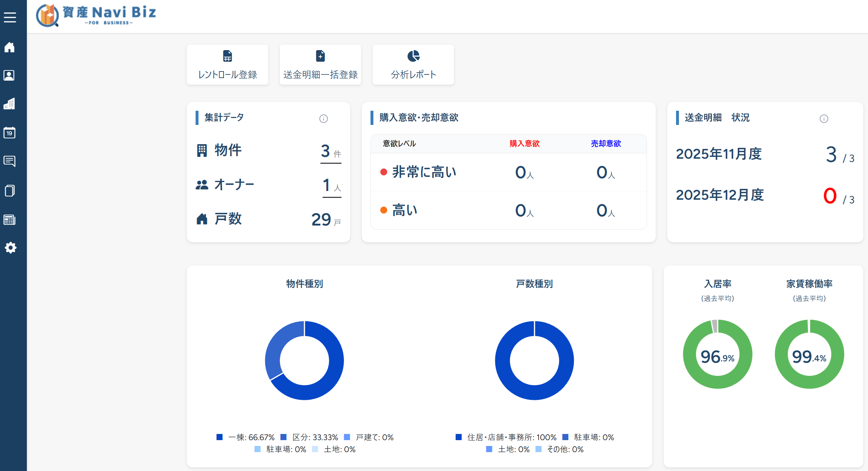Select the documents icon in sidebar

(x=9, y=190)
